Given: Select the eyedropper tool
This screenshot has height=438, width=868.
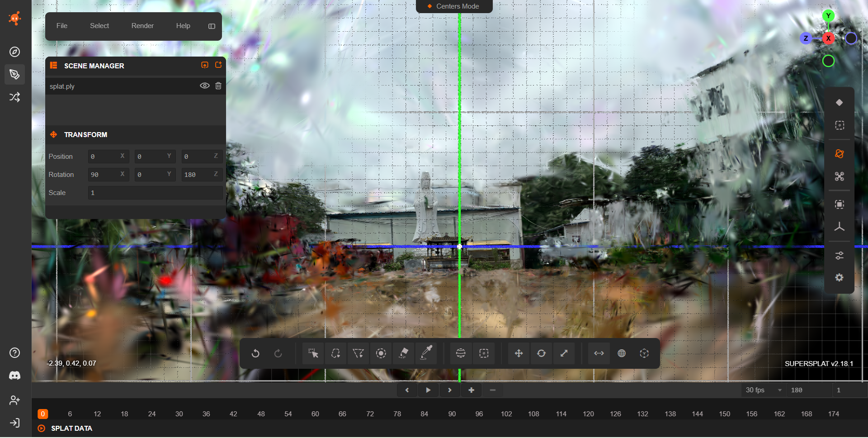Looking at the screenshot, I should click(x=426, y=353).
